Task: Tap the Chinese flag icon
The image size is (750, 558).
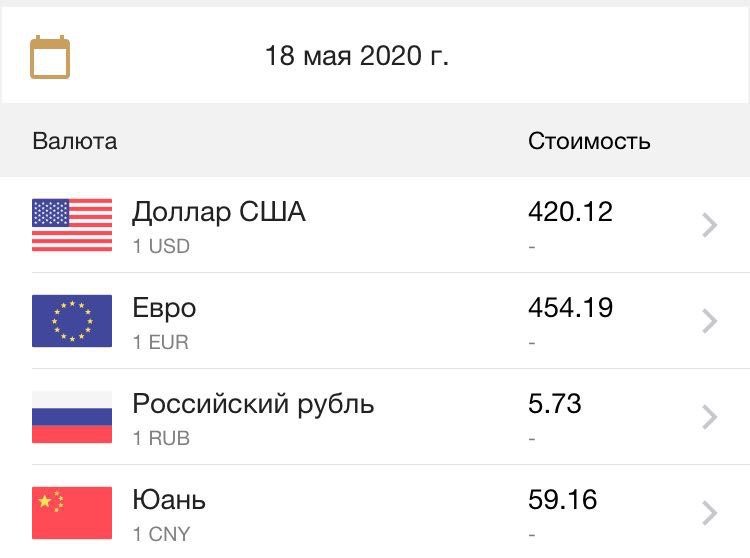Action: tap(72, 513)
